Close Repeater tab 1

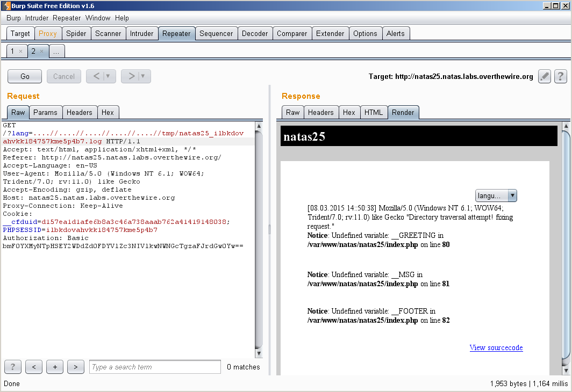pyautogui.click(x=21, y=52)
